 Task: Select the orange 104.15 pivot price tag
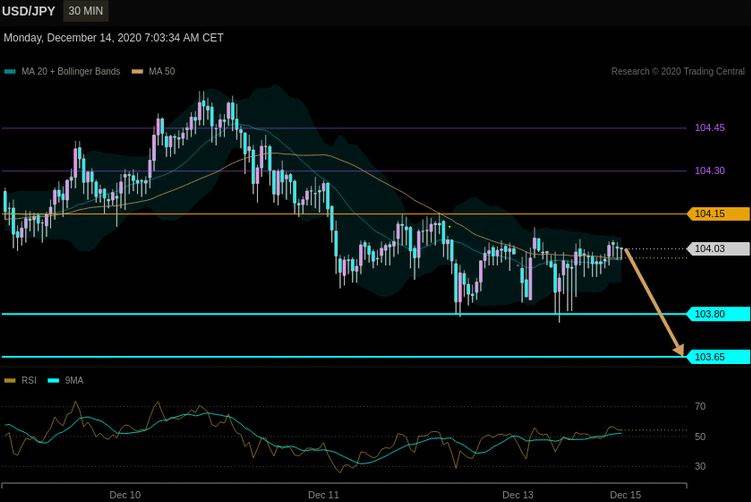tap(718, 214)
